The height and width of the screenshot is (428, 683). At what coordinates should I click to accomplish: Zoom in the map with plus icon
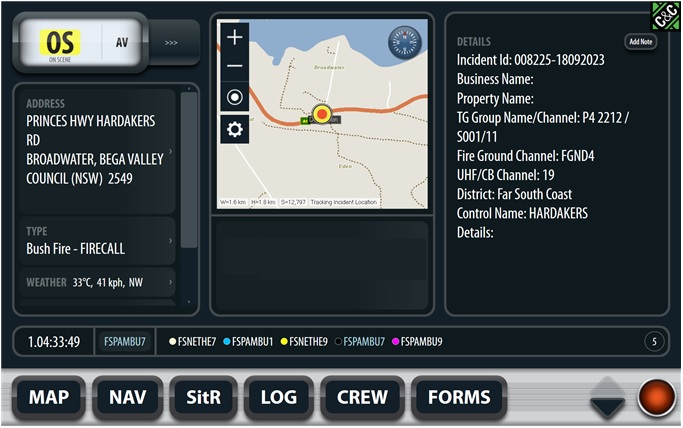[234, 37]
